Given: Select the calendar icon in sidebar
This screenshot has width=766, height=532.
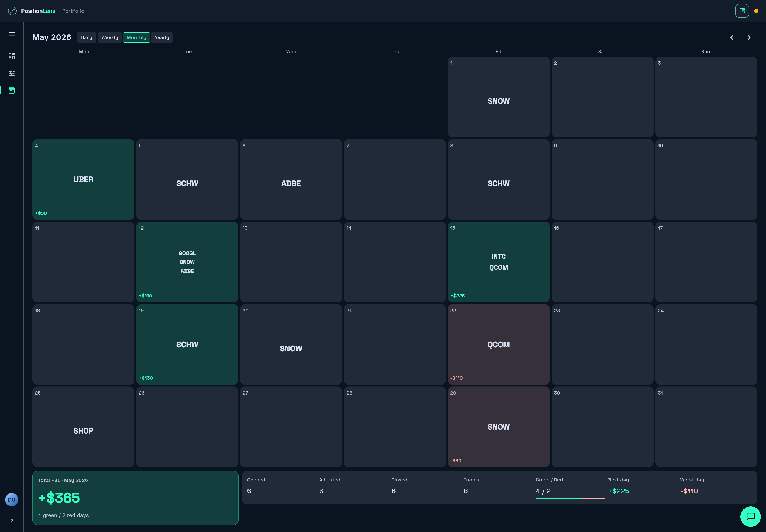Looking at the screenshot, I should [12, 90].
